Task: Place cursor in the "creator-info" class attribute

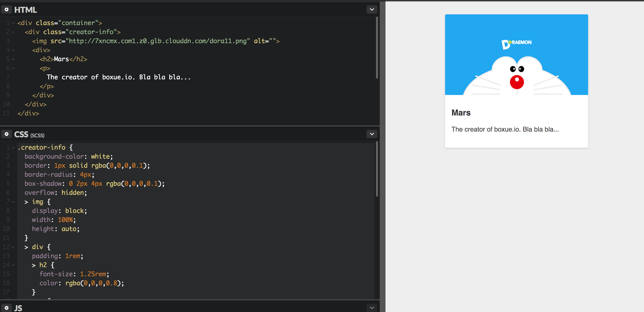Action: tap(91, 32)
